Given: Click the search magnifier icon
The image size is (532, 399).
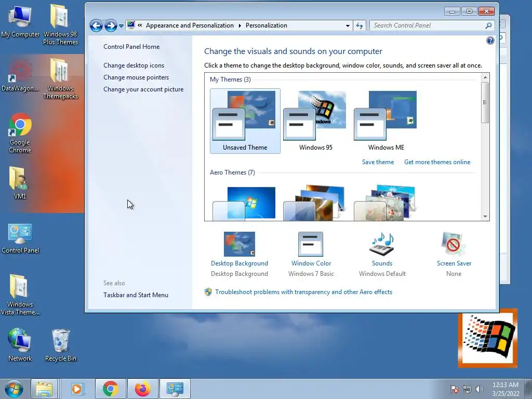Looking at the screenshot, I should click(488, 25).
